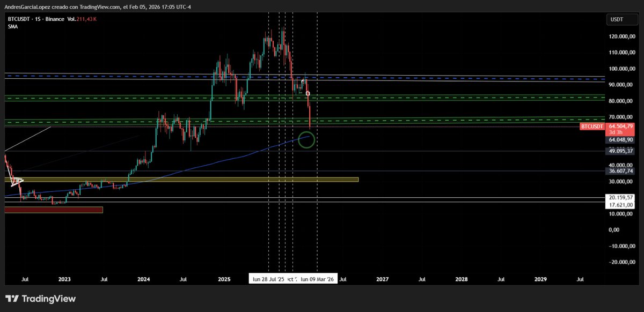This screenshot has height=312, width=644.
Task: Click the 110.000,00 price scale label
Action: click(x=621, y=53)
